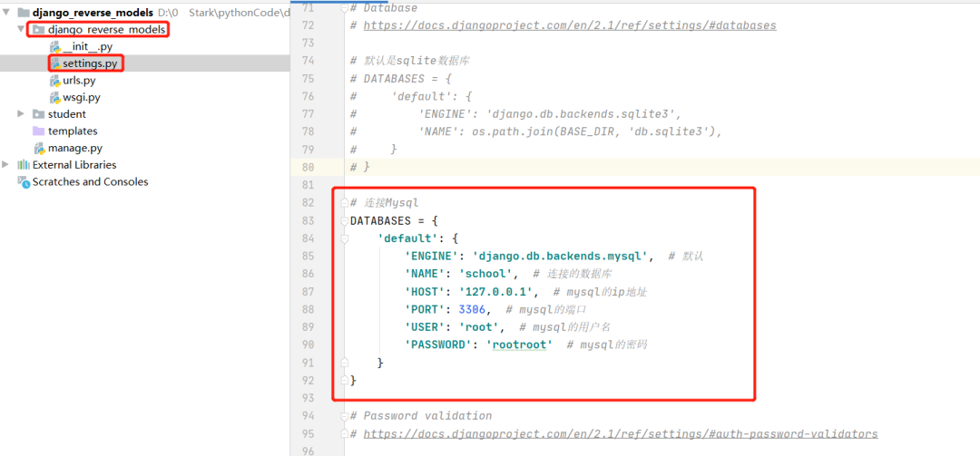The image size is (980, 456).
Task: Click the purple templates folder icon
Action: [39, 131]
